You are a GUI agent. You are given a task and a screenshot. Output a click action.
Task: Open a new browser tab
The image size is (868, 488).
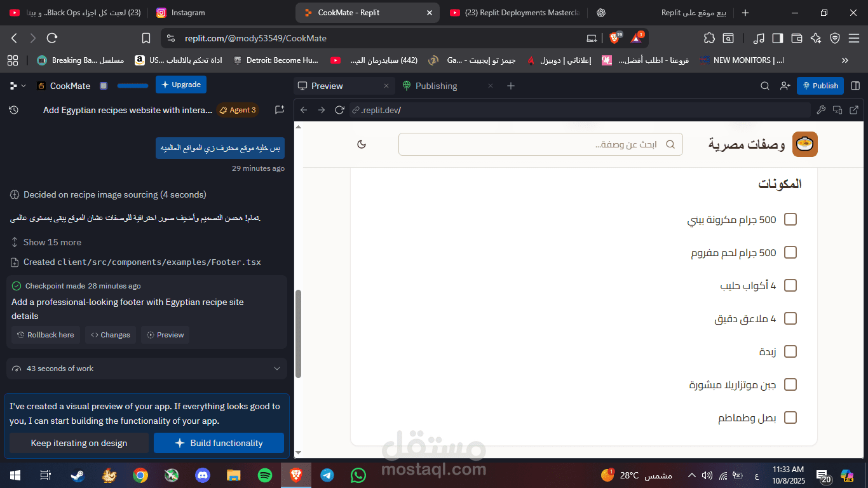tap(745, 13)
